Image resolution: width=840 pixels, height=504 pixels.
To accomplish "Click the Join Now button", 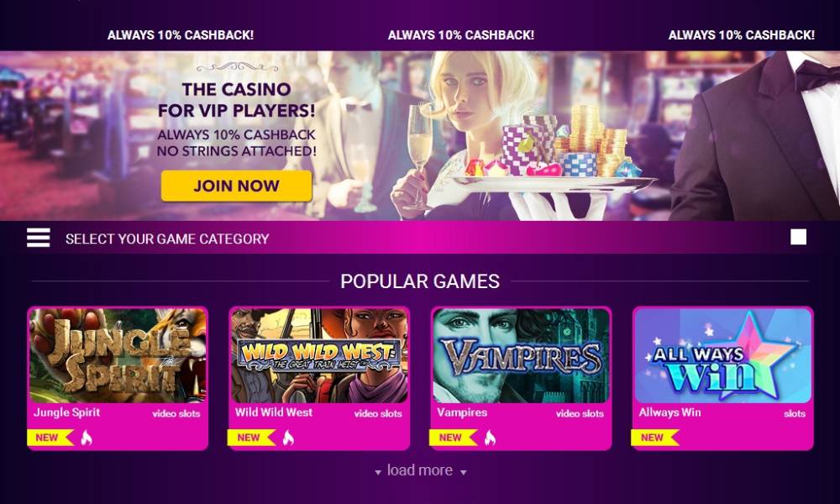I will [x=236, y=186].
